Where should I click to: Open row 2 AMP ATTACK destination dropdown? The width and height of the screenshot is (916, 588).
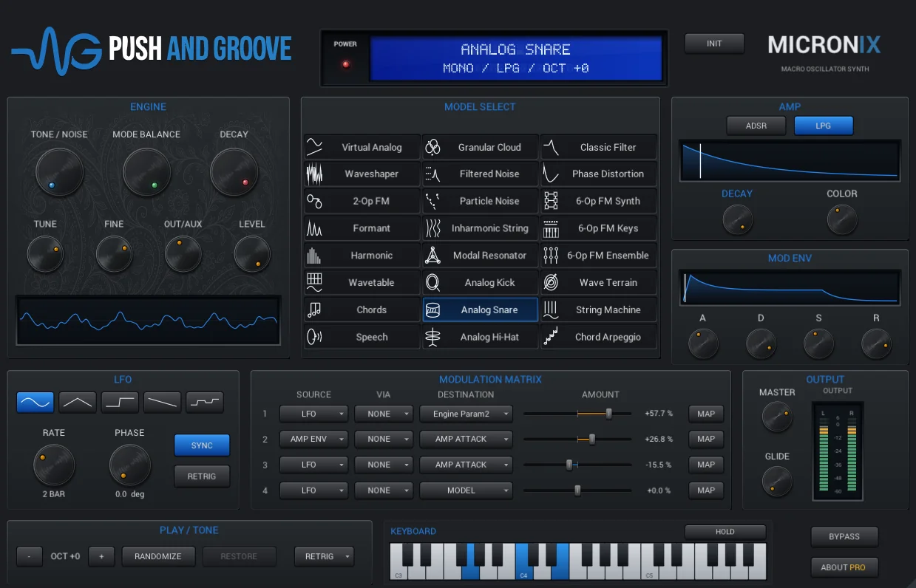[466, 439]
